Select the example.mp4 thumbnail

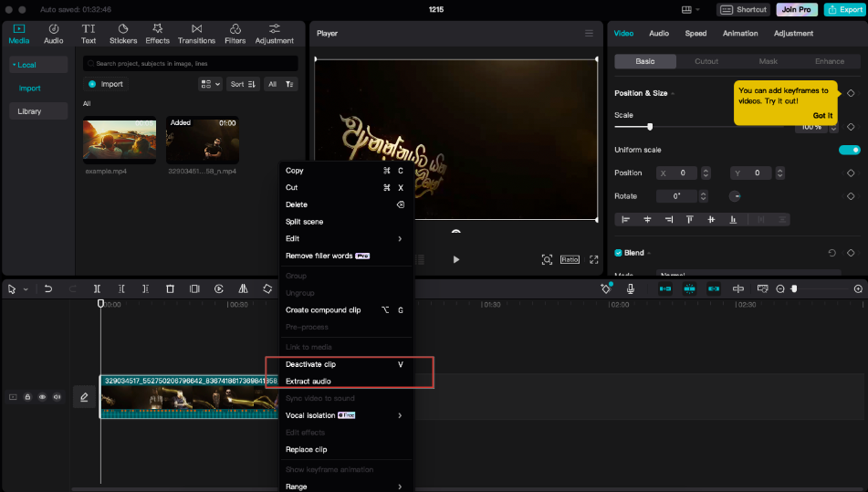point(120,140)
